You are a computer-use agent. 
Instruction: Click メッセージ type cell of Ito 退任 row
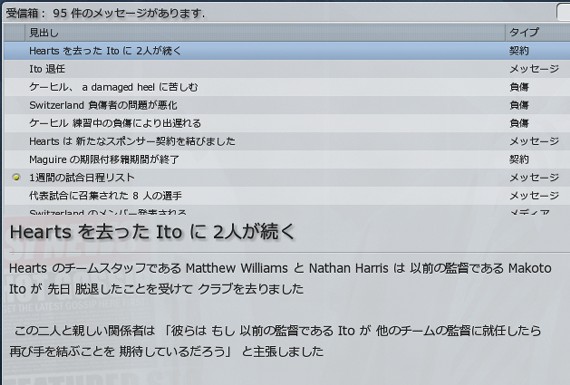[534, 69]
